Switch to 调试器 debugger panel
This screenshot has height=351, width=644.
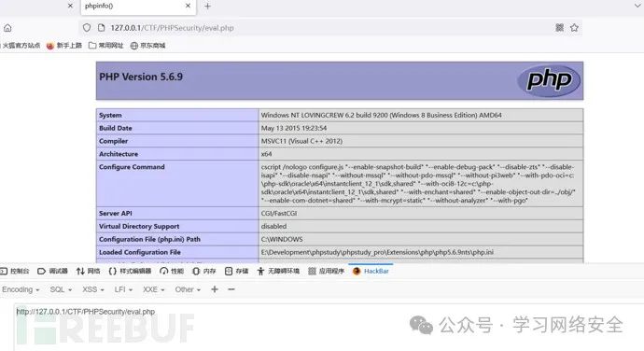pyautogui.click(x=52, y=272)
